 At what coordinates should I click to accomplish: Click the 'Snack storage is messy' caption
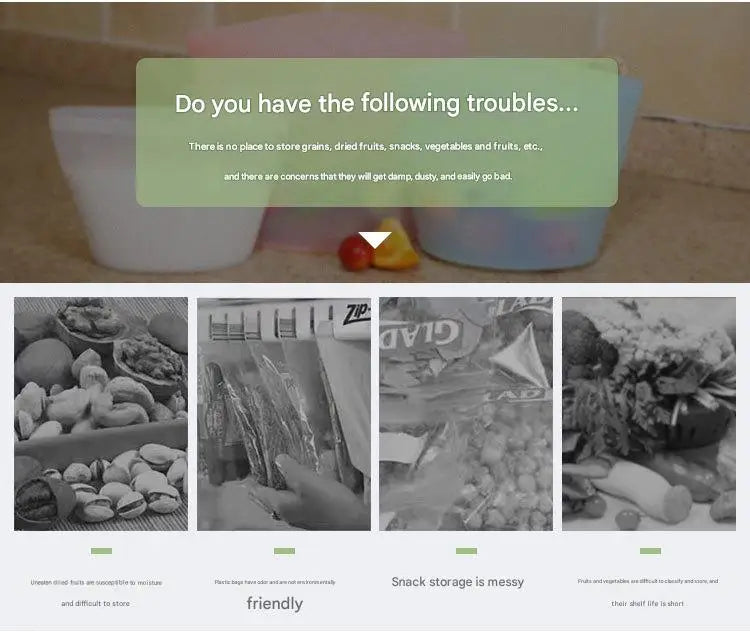[458, 582]
